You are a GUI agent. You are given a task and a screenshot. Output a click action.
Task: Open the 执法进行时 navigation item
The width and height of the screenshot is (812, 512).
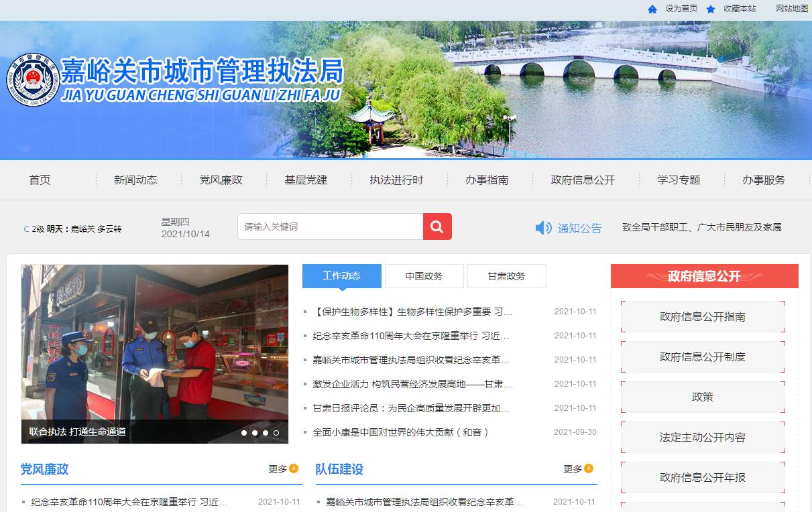(396, 180)
